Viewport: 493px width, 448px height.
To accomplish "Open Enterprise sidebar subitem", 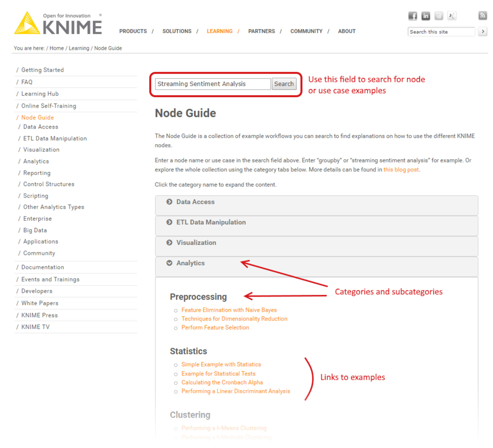I will pos(37,219).
